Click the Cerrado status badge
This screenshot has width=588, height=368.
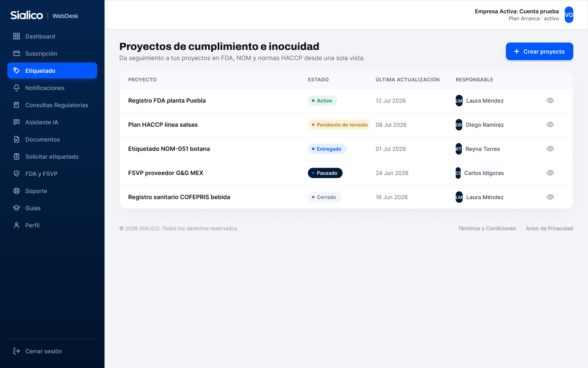[x=324, y=197]
